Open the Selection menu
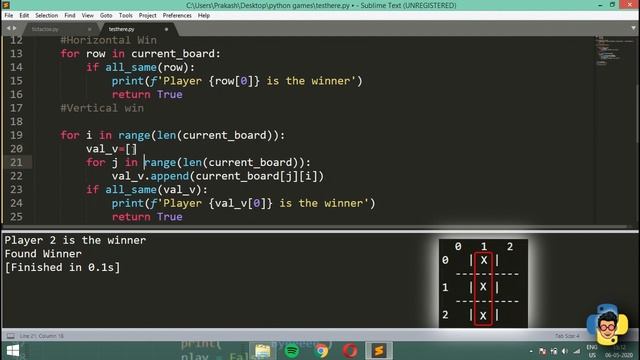Image resolution: width=640 pixels, height=360 pixels. pyautogui.click(x=47, y=16)
